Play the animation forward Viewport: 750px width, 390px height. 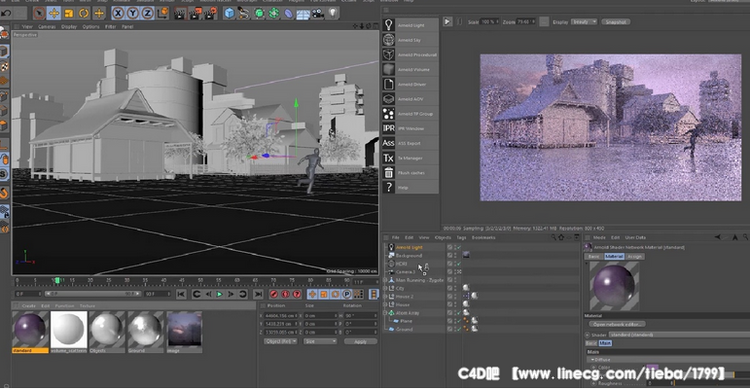tap(220, 294)
